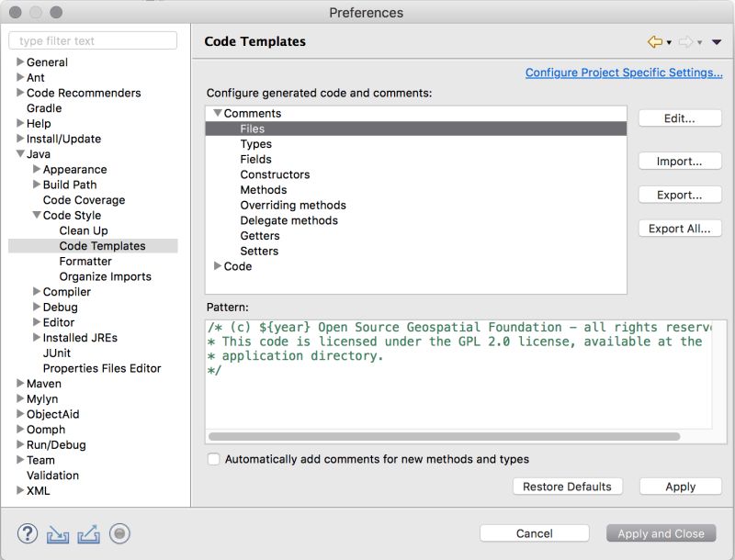This screenshot has width=735, height=560.
Task: Open the view menu triangle at top right
Action: pyautogui.click(x=716, y=42)
